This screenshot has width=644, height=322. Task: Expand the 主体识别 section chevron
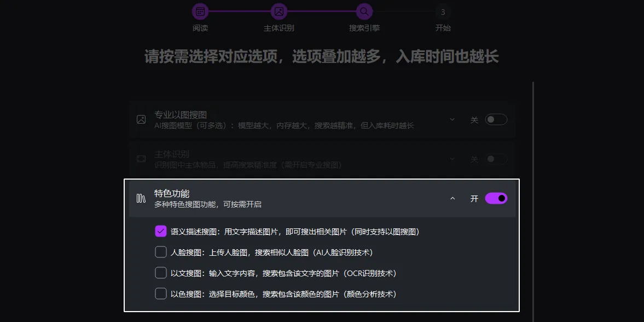(x=452, y=158)
